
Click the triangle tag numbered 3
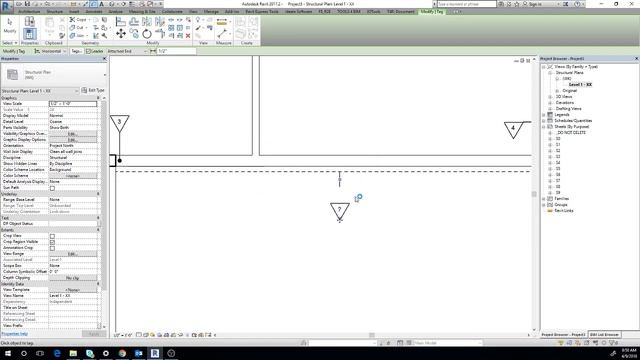pos(119,123)
